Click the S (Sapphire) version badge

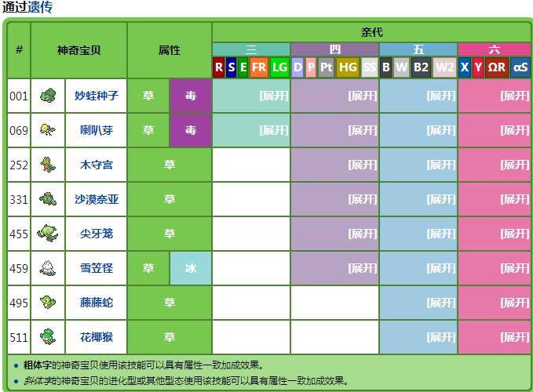[231, 67]
